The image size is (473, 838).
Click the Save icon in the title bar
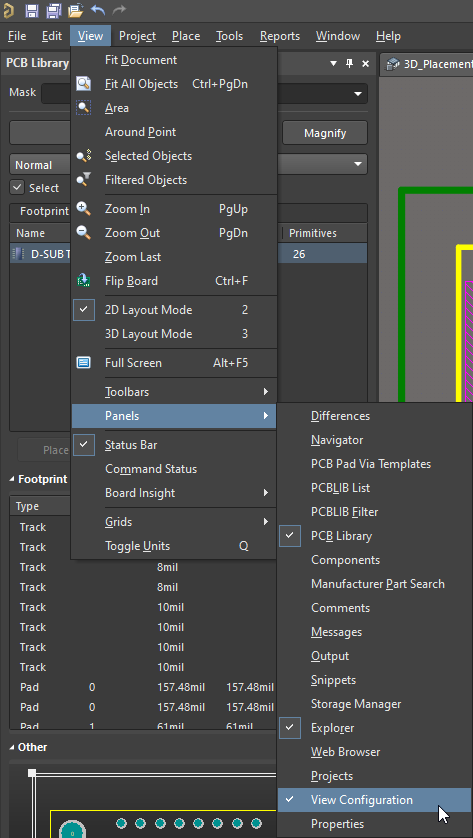[32, 10]
